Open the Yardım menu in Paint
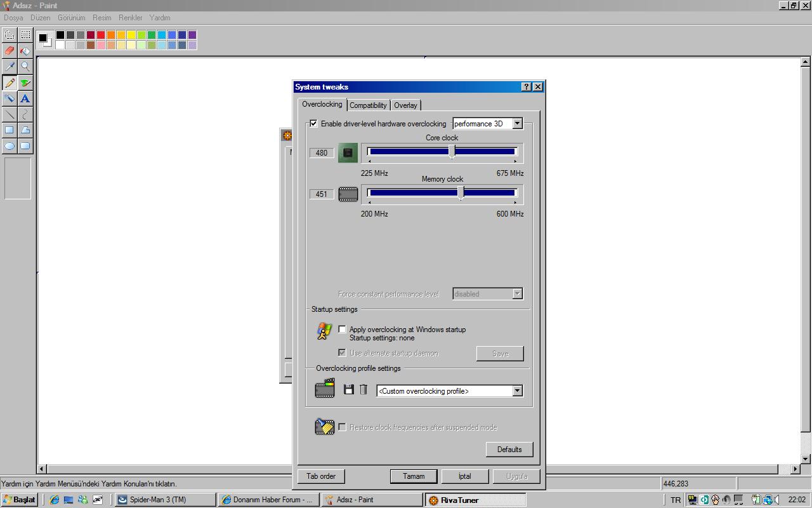The width and height of the screenshot is (812, 508). pos(160,18)
